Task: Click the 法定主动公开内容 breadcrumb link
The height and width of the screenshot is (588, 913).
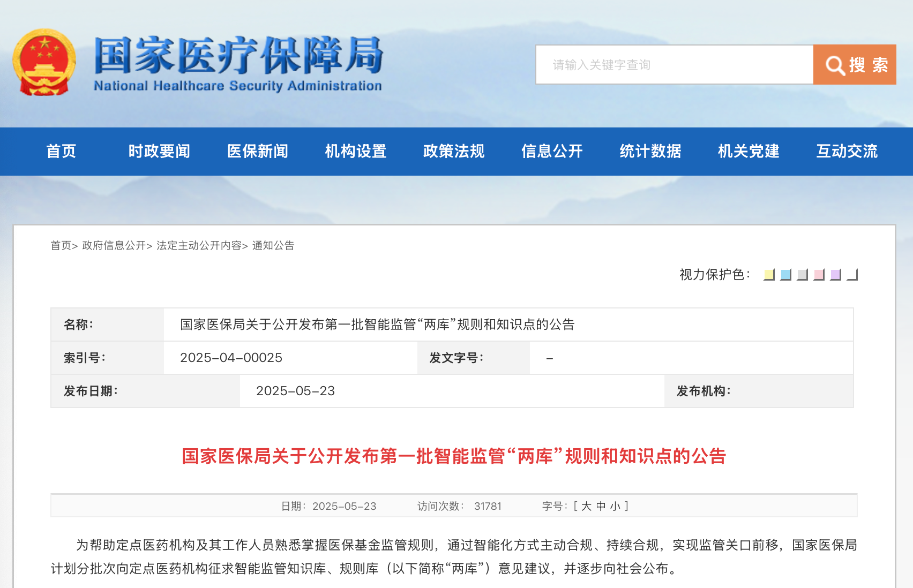Action: coord(199,245)
